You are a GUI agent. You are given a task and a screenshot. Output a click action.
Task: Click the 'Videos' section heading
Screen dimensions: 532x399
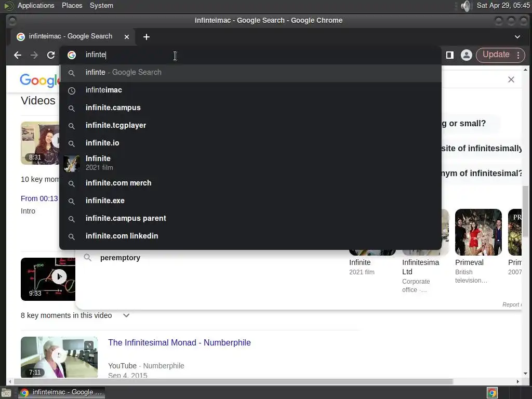coord(38,100)
